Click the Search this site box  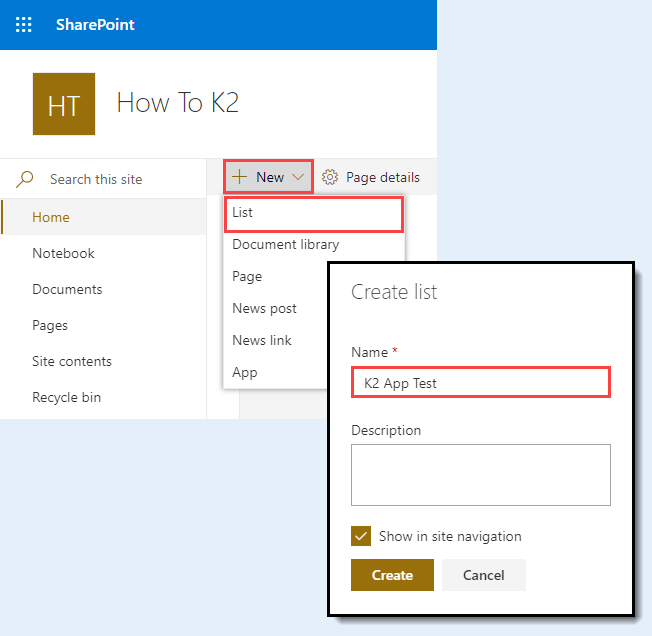point(104,179)
